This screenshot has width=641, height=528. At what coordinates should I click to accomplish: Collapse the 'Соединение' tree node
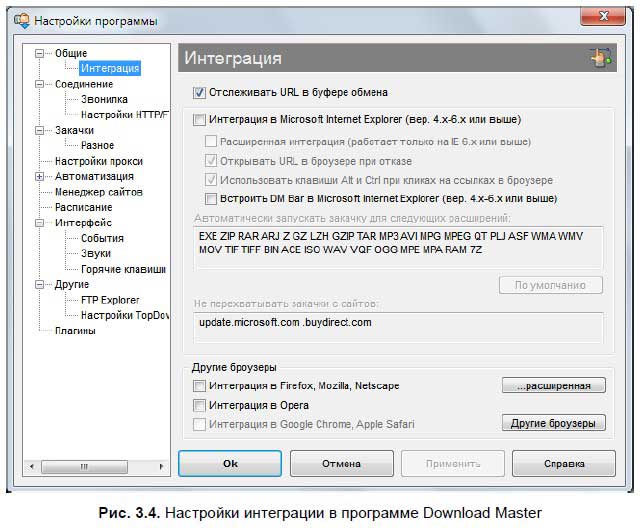[x=40, y=85]
